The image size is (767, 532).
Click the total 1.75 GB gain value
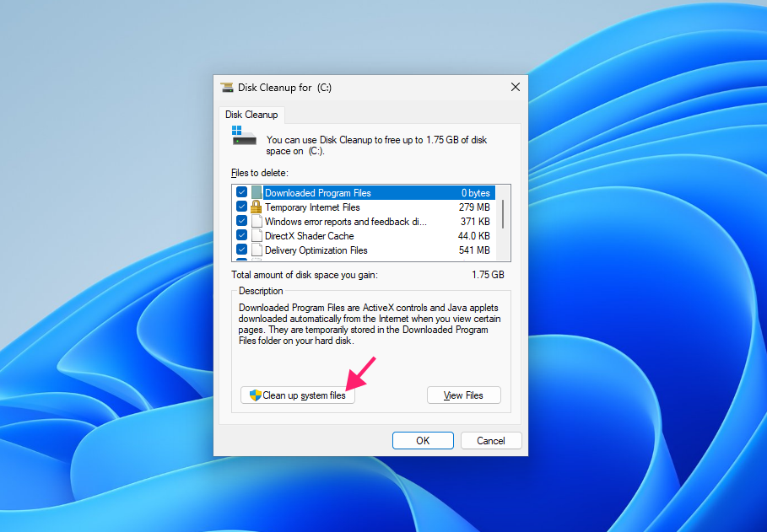[488, 275]
